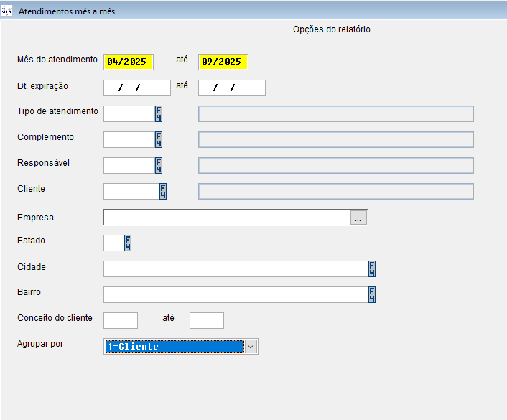507x420 pixels.
Task: Open the Cidade F4 lookup icon
Action: tap(372, 269)
